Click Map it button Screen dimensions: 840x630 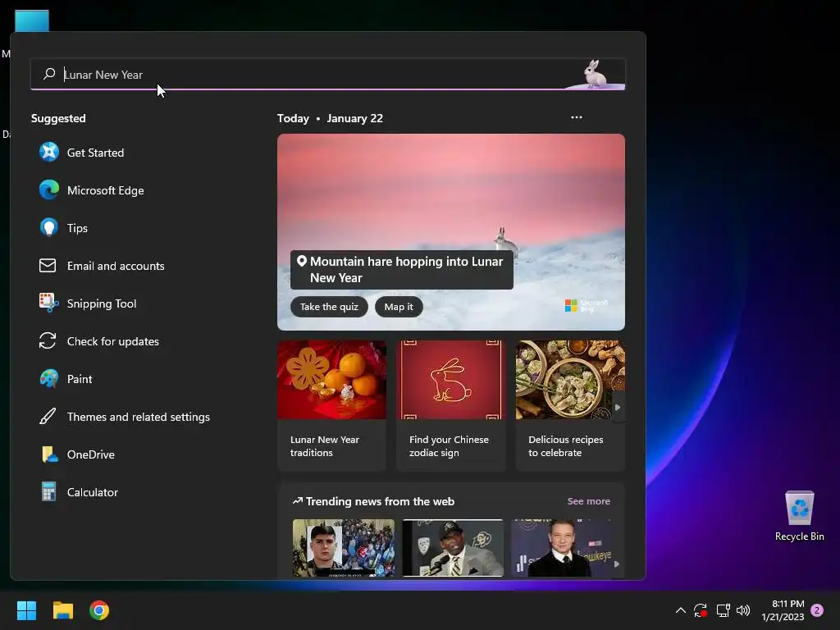click(x=399, y=307)
